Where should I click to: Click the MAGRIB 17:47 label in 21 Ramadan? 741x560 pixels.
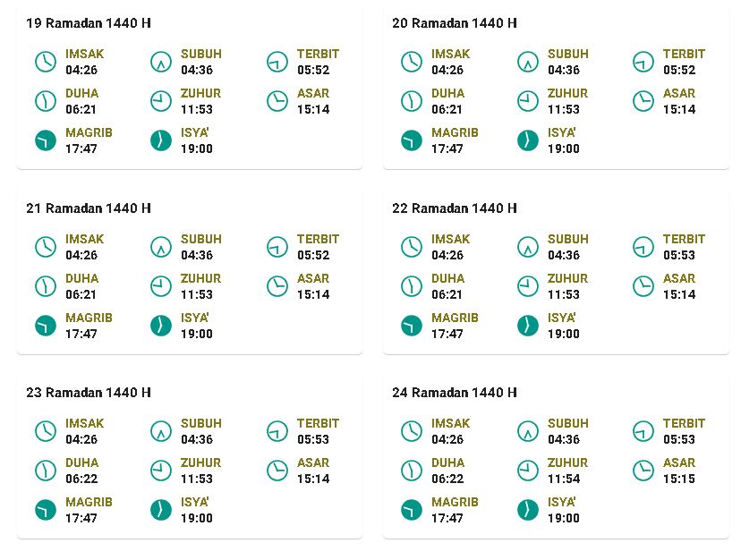89,326
